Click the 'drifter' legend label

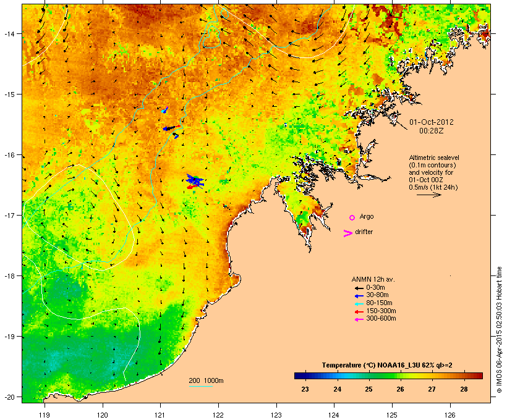point(364,232)
